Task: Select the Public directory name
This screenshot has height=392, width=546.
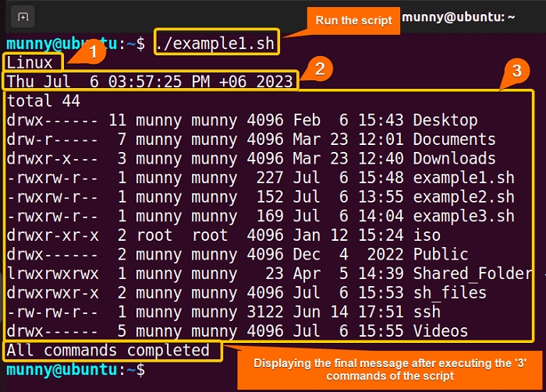Action: [x=441, y=255]
